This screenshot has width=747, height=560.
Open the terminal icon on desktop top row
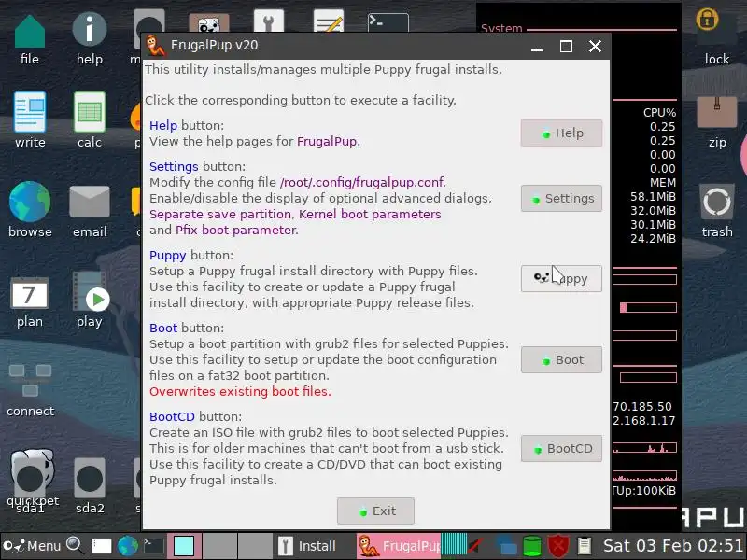pyautogui.click(x=388, y=22)
